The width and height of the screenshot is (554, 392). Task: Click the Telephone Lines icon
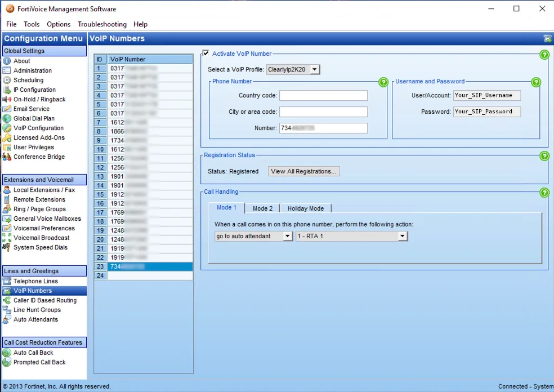click(x=7, y=281)
